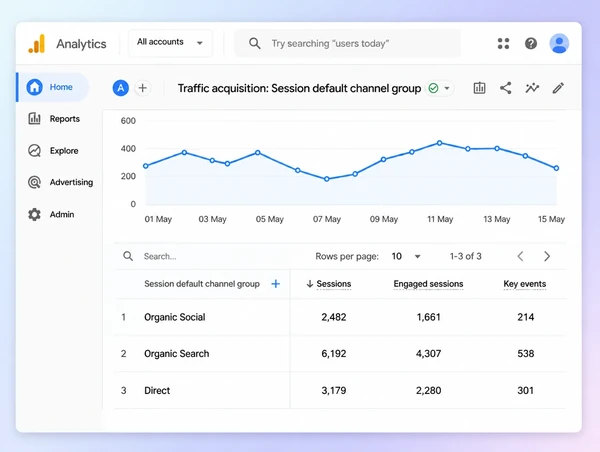Add dimension with the blue plus icon
The image size is (600, 452).
(276, 284)
